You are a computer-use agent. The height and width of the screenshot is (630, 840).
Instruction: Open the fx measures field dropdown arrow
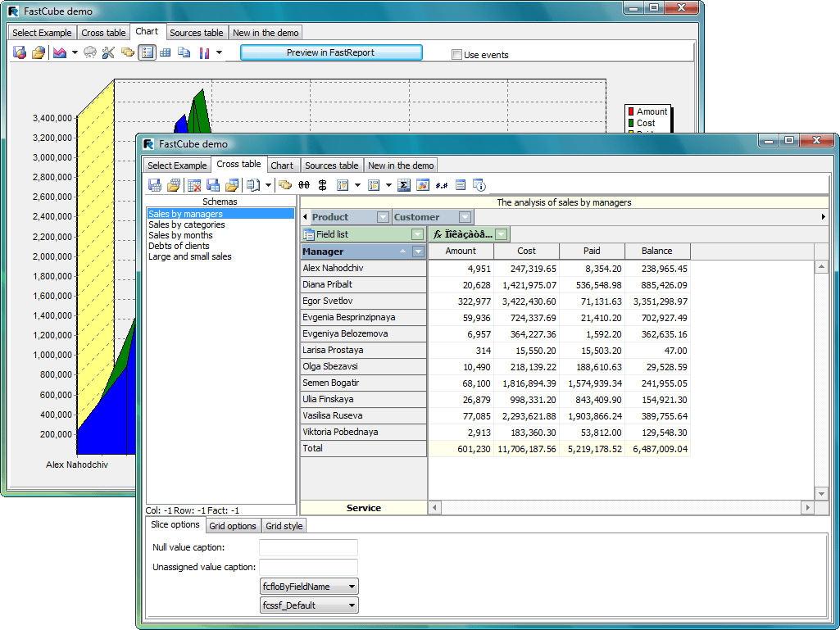tap(501, 234)
